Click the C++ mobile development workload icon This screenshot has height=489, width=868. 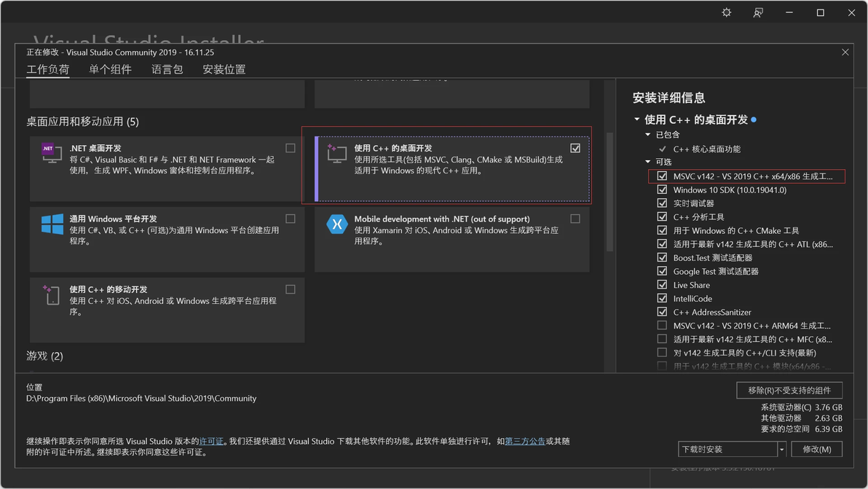coord(52,294)
